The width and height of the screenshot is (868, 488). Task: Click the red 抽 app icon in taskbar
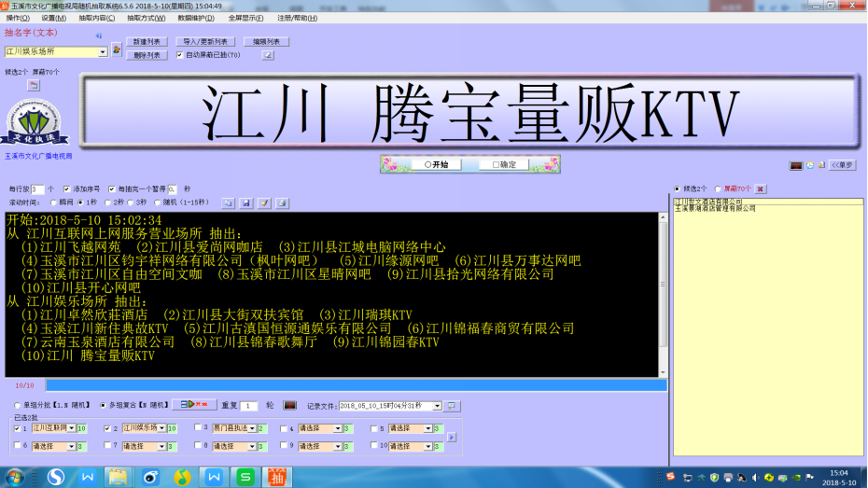click(x=277, y=477)
